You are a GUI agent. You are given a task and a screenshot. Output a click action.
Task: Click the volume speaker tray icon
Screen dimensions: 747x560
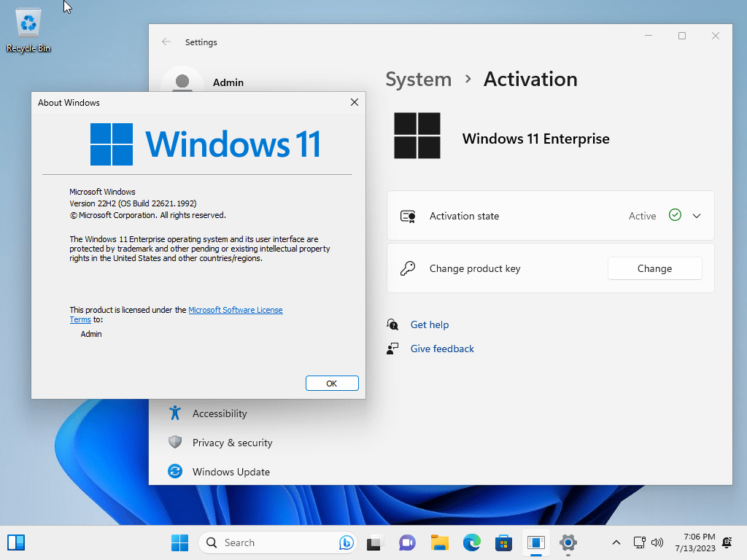657,542
